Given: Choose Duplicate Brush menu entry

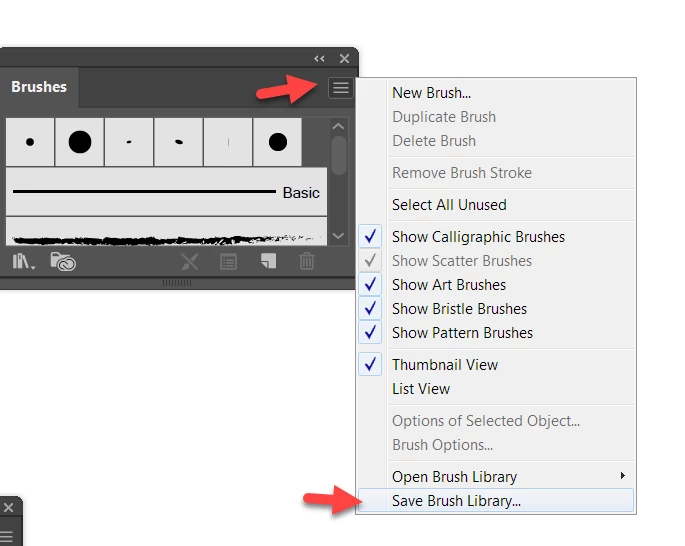Looking at the screenshot, I should (495, 117).
